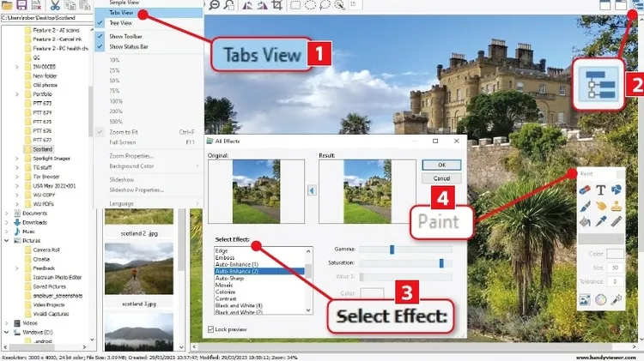
Task: Expand the Documents tree node
Action: coord(6,214)
